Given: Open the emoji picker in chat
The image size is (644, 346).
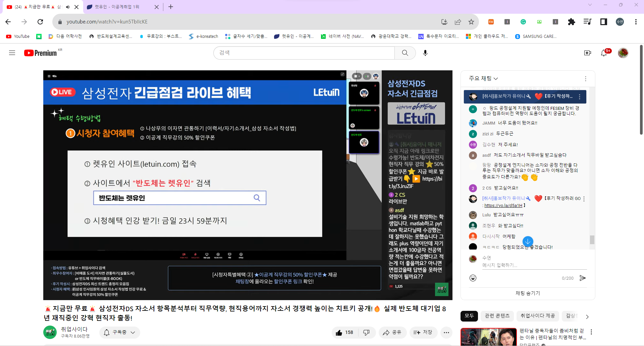Looking at the screenshot, I should (x=473, y=278).
